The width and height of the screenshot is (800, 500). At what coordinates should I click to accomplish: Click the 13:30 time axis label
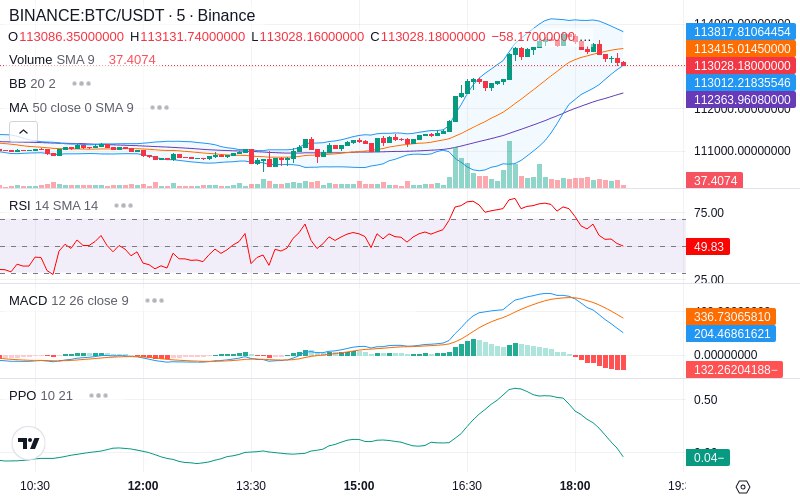click(x=251, y=486)
